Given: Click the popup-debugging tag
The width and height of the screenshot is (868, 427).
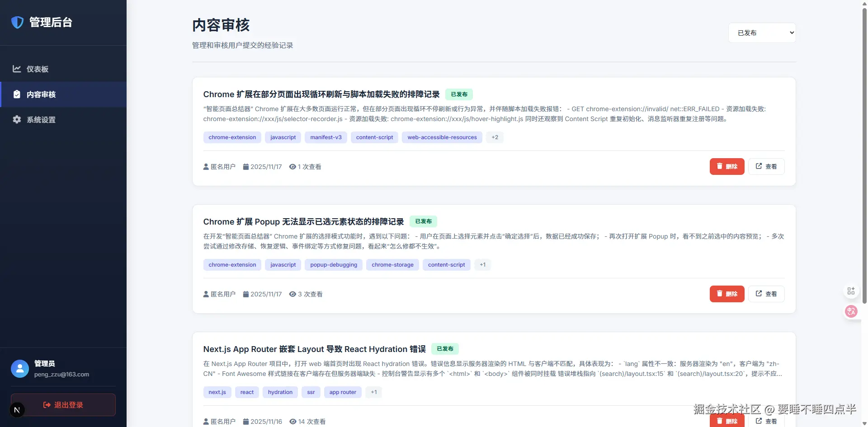Looking at the screenshot, I should (x=334, y=265).
